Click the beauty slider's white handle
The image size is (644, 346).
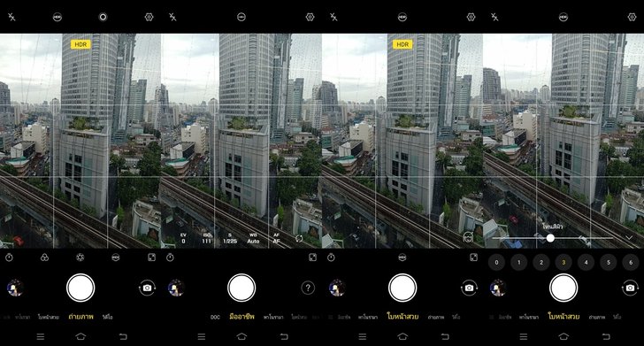(550, 238)
